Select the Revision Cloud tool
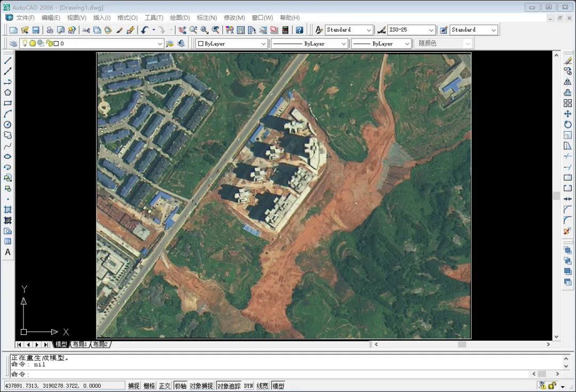 click(7, 135)
